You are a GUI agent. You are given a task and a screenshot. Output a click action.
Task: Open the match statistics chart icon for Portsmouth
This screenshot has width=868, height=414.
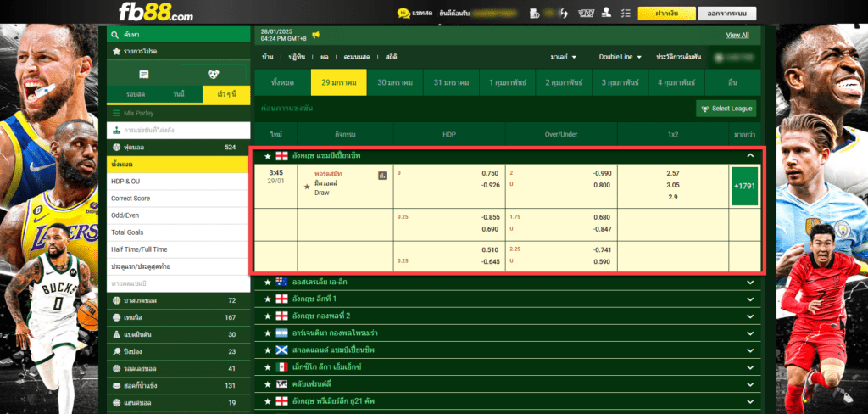click(x=382, y=175)
